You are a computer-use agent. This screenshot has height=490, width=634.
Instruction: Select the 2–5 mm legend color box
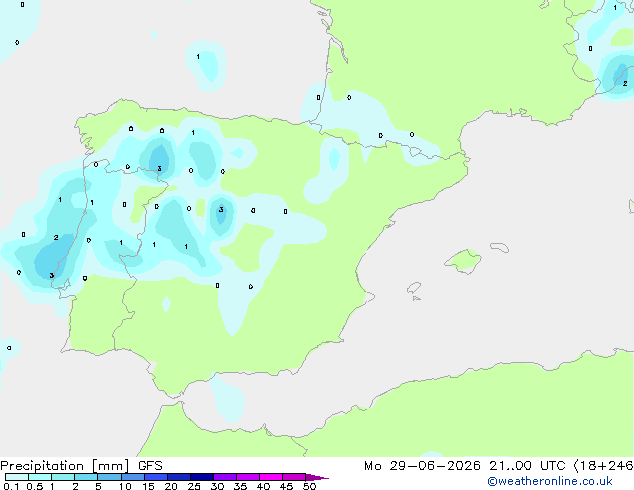click(86, 477)
